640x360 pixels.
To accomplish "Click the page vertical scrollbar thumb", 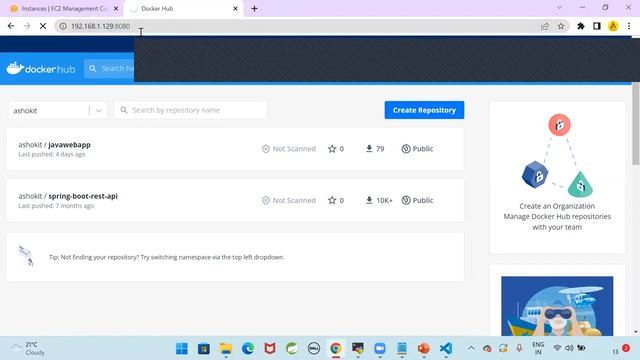I will tap(636, 124).
